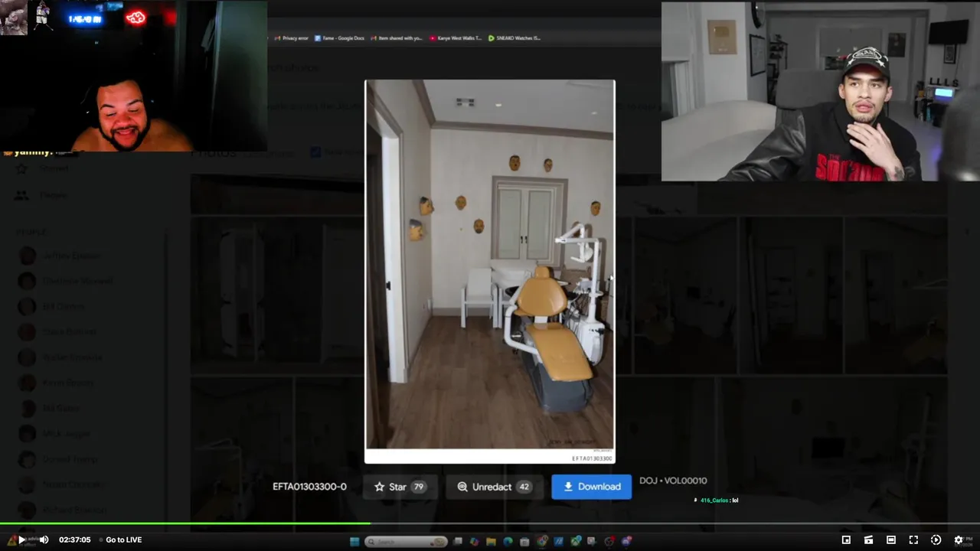Open the People item in dimmed sidebar
Screen dimensions: 980x551
[x=54, y=195]
